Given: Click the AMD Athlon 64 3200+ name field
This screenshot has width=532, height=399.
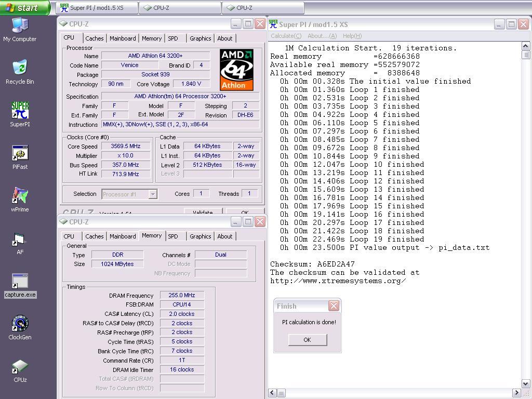Looking at the screenshot, I should click(155, 56).
